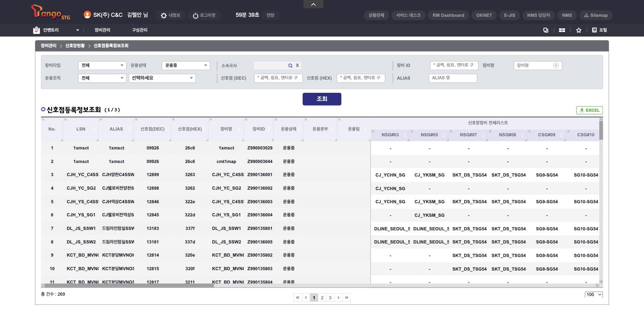Open the window copy icon in the toolbar
Image resolution: width=644 pixels, height=317 pixels.
[546, 30]
